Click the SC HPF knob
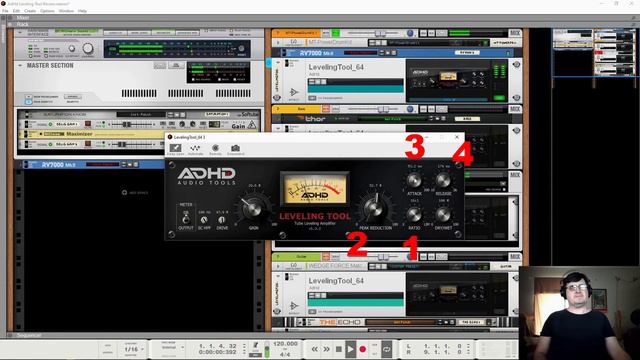 [x=204, y=220]
